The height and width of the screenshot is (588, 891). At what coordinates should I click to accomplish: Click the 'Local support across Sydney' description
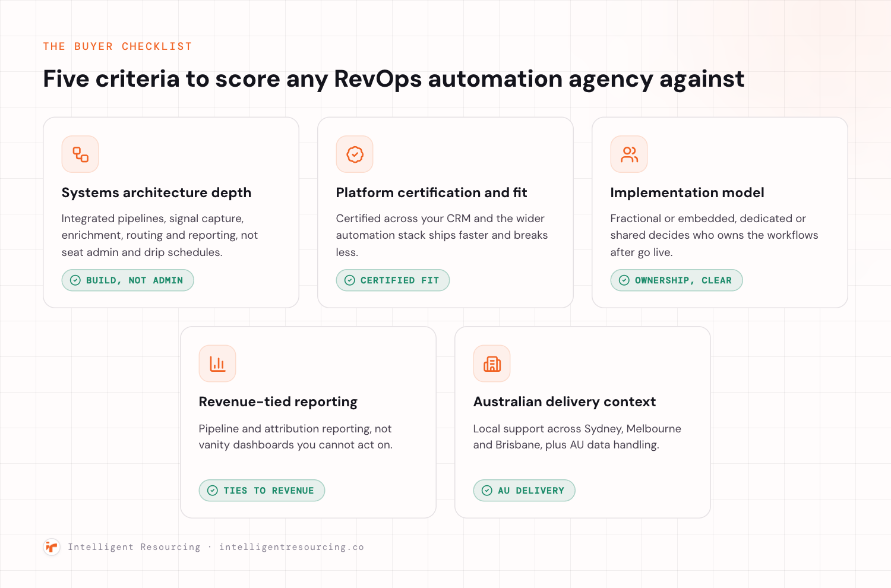pos(577,437)
